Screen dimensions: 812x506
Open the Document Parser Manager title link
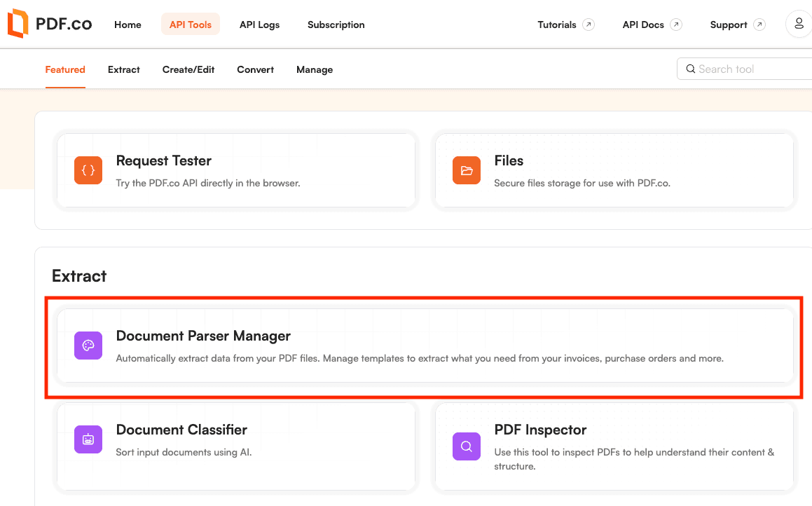click(203, 336)
